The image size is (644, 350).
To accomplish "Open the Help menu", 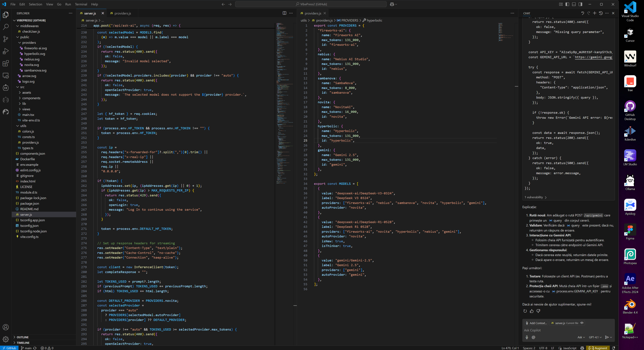I will pyautogui.click(x=95, y=4).
